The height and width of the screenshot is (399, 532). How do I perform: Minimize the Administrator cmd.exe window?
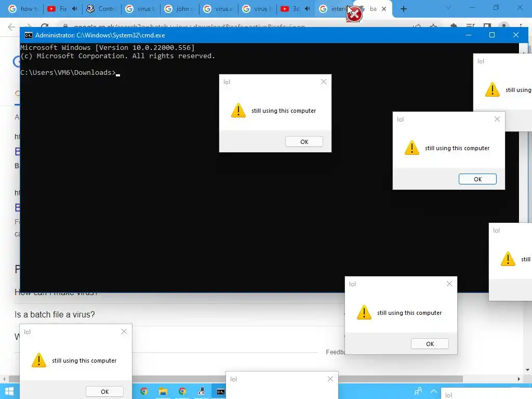(469, 35)
